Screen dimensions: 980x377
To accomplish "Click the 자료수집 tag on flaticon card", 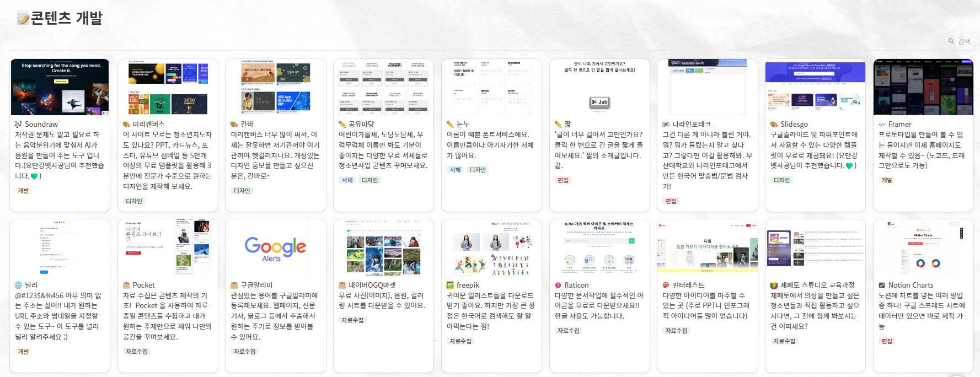I will [569, 331].
